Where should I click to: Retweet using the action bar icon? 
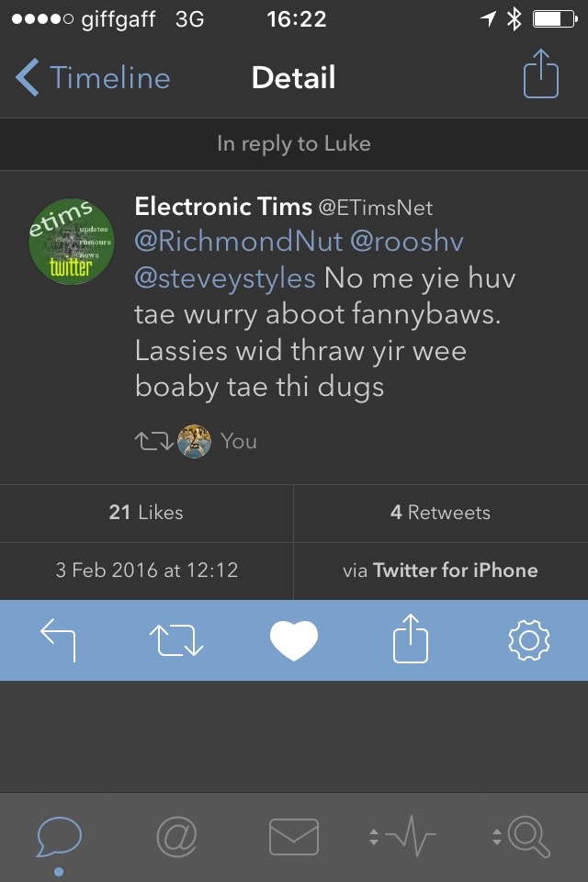pos(175,640)
